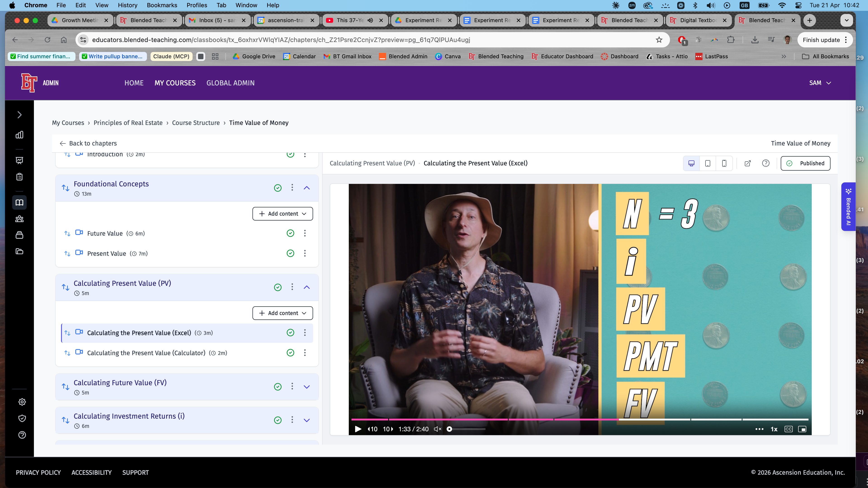Click the book icon in left sidebar

[19, 202]
